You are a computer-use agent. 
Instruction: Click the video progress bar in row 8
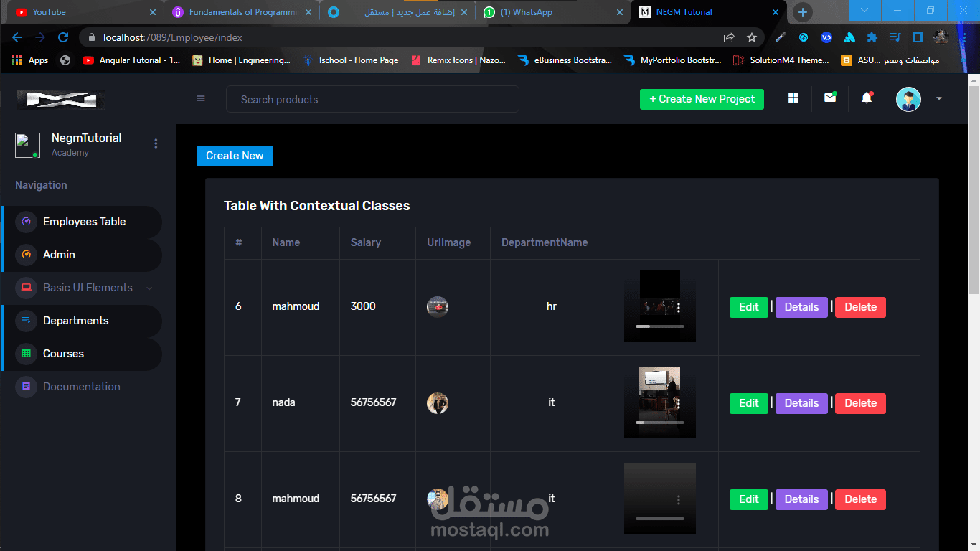[660, 519]
